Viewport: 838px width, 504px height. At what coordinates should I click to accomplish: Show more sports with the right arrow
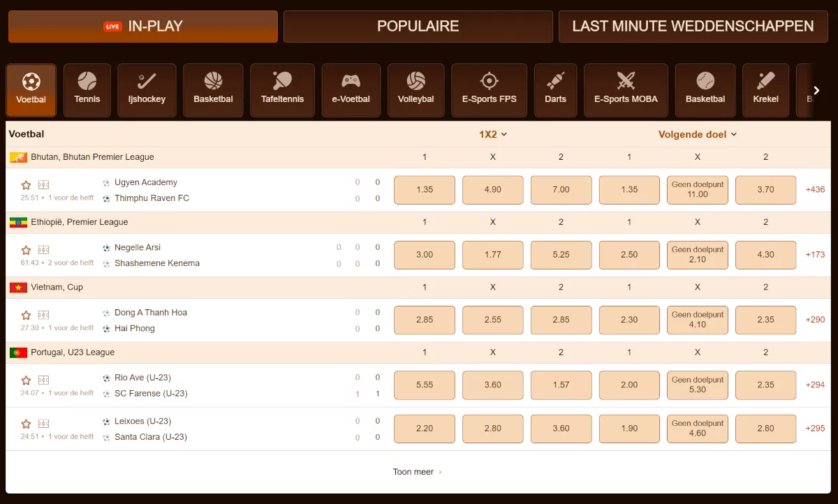817,90
